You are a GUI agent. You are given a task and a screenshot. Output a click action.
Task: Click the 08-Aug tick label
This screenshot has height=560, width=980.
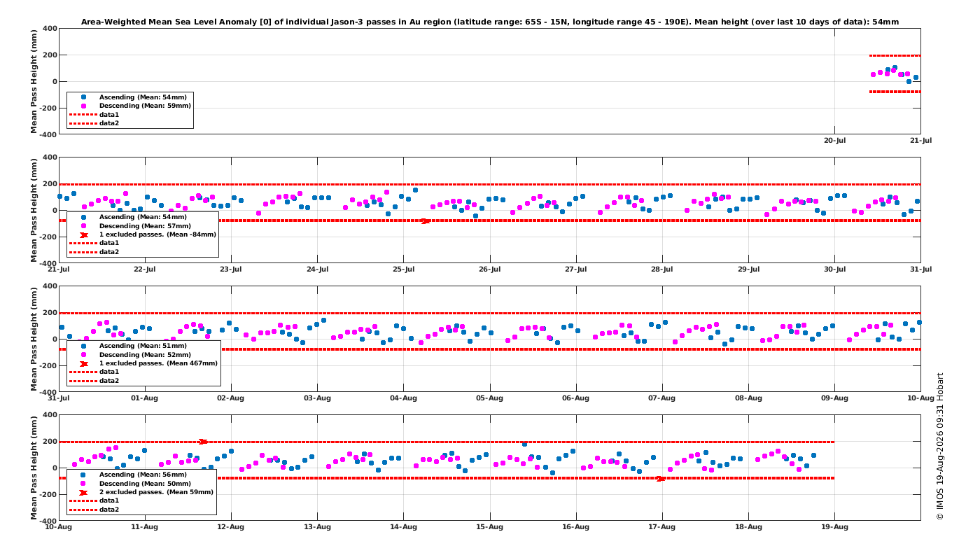point(748,398)
